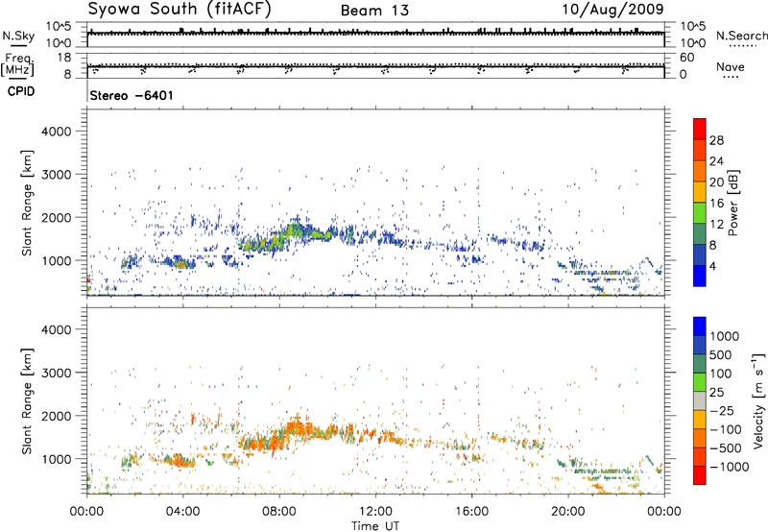Viewport: 768px width, 532px height.
Task: Click the 'Stereo -6401' program ID text
Action: pyautogui.click(x=132, y=95)
